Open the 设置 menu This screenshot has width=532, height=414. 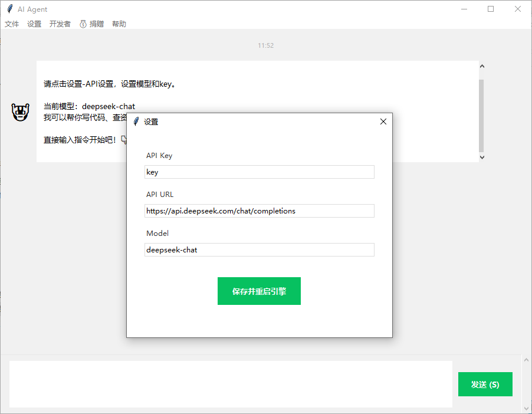[34, 24]
